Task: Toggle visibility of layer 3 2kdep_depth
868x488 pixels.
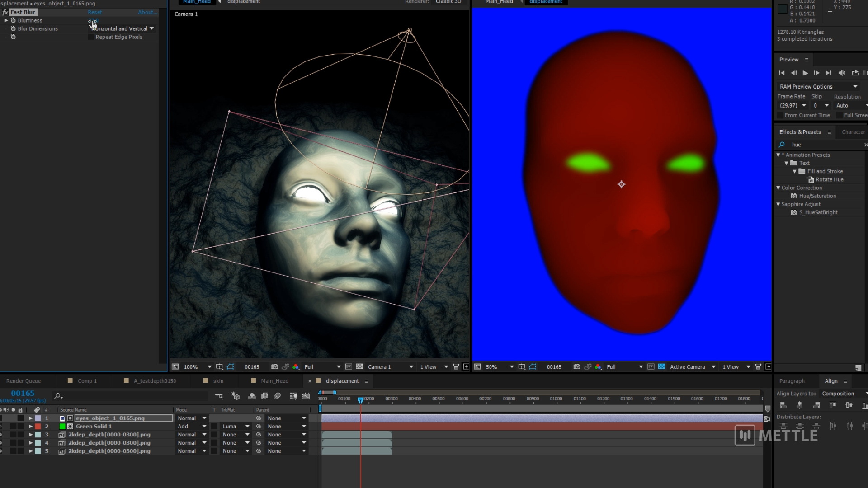Action: [1, 435]
